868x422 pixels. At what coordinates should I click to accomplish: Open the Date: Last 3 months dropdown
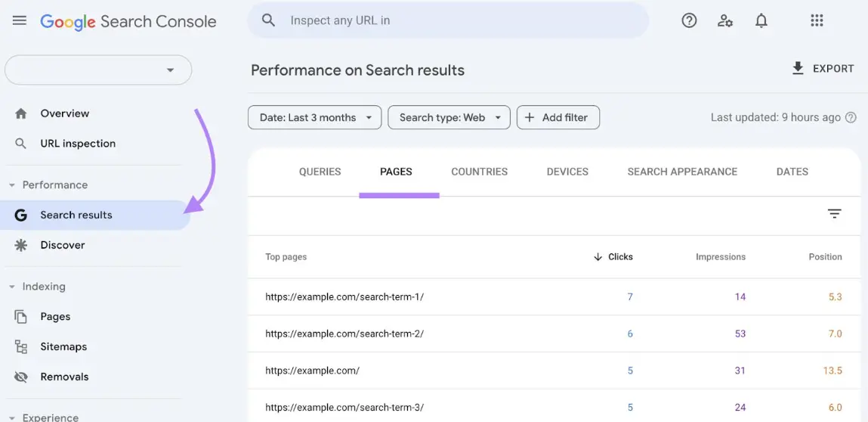coord(314,117)
